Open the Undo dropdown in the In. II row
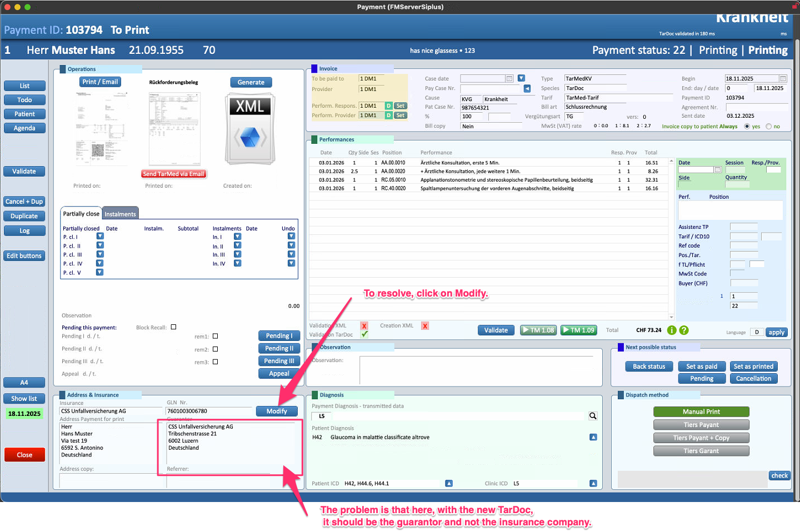Viewport: 800px width, 532px height. click(291, 245)
